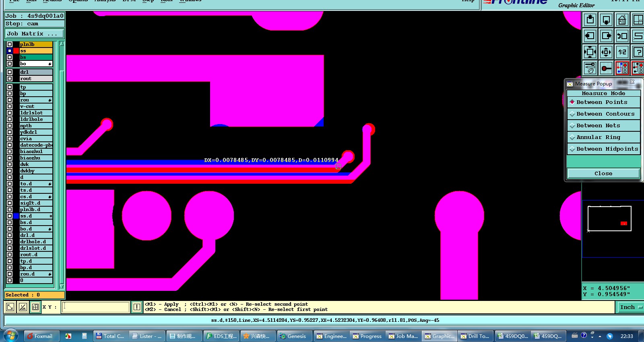
Task: Select the drlhole.d layer row
Action: click(36, 242)
